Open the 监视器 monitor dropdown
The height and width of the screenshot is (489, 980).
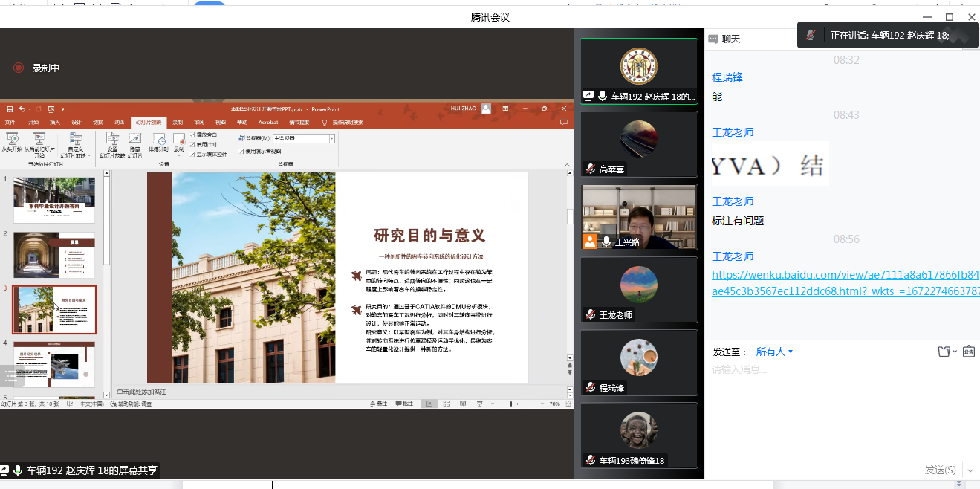(331, 138)
